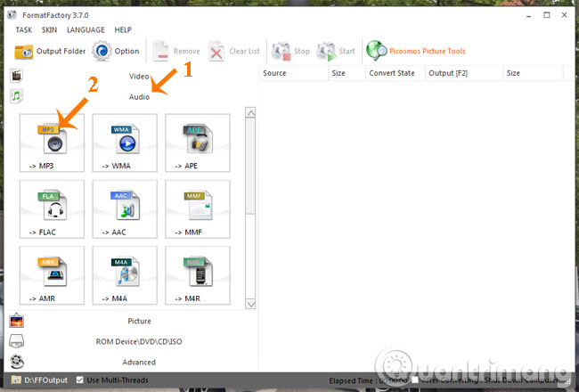Click the Clear List toolbar button
Viewport: 579px width, 392px height.
[x=234, y=52]
